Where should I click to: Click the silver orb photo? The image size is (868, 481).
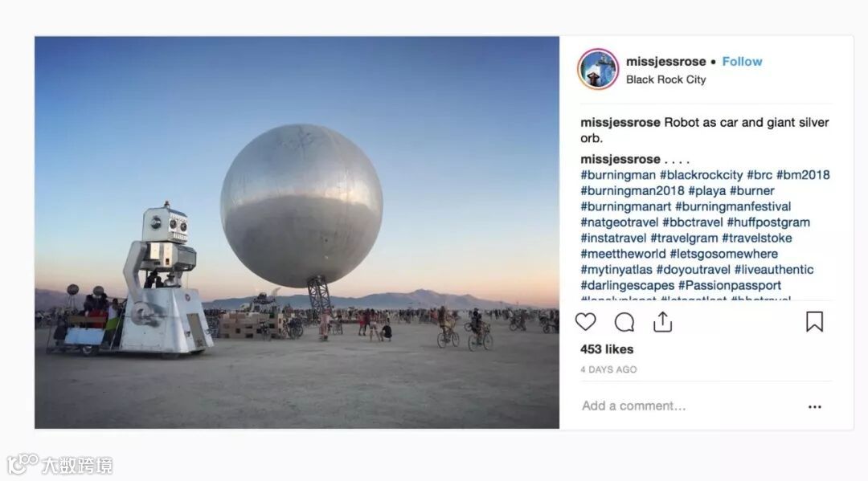click(297, 232)
